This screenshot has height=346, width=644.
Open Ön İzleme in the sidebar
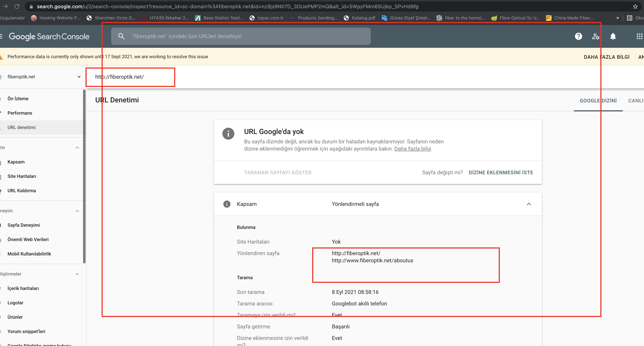pos(18,99)
